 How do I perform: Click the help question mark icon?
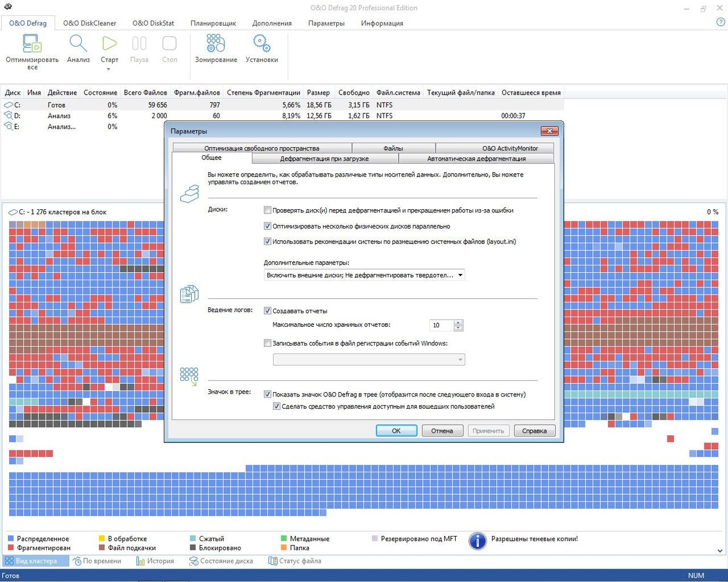tap(720, 22)
